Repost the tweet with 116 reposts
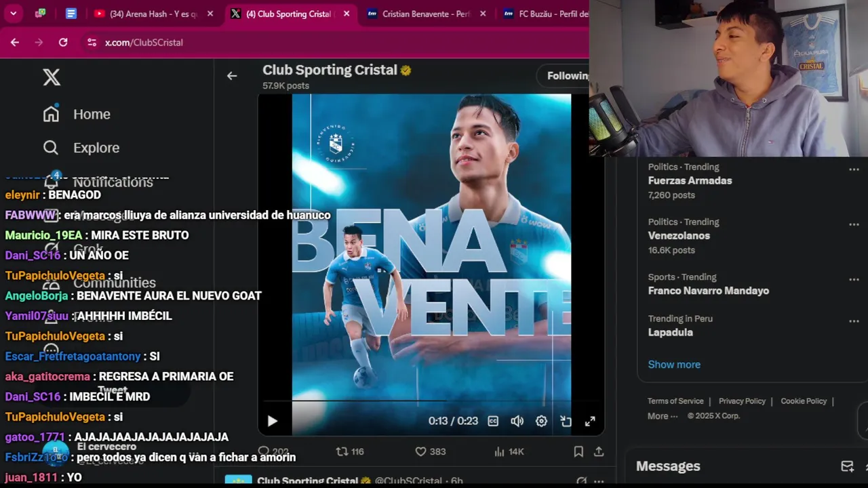 tap(350, 451)
